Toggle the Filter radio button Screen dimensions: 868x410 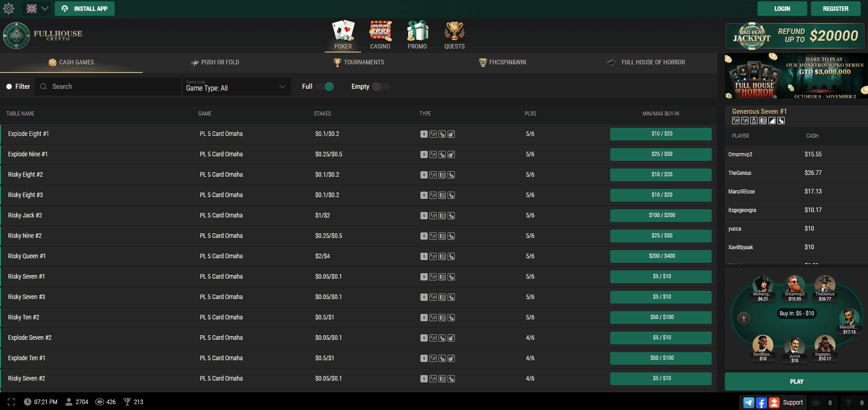click(x=9, y=87)
